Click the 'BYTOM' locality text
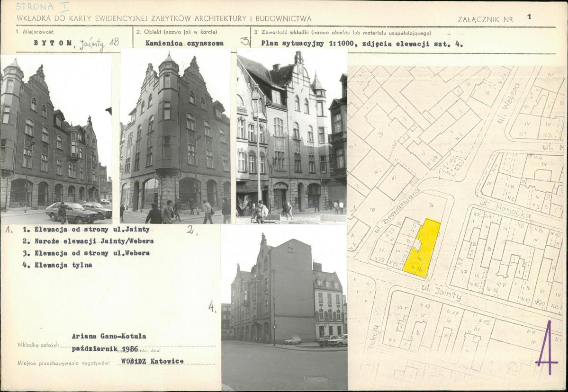 tap(53, 43)
